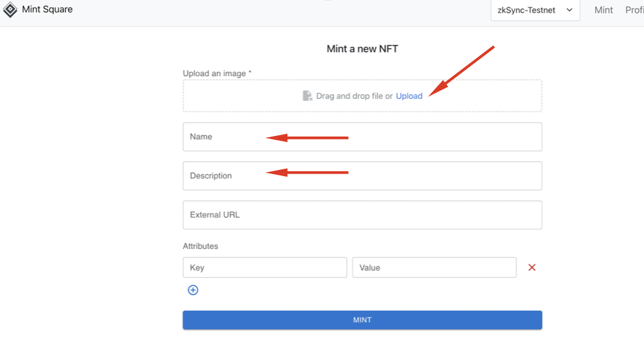This screenshot has width=644, height=341.
Task: Click into the External URL field
Action: [362, 215]
